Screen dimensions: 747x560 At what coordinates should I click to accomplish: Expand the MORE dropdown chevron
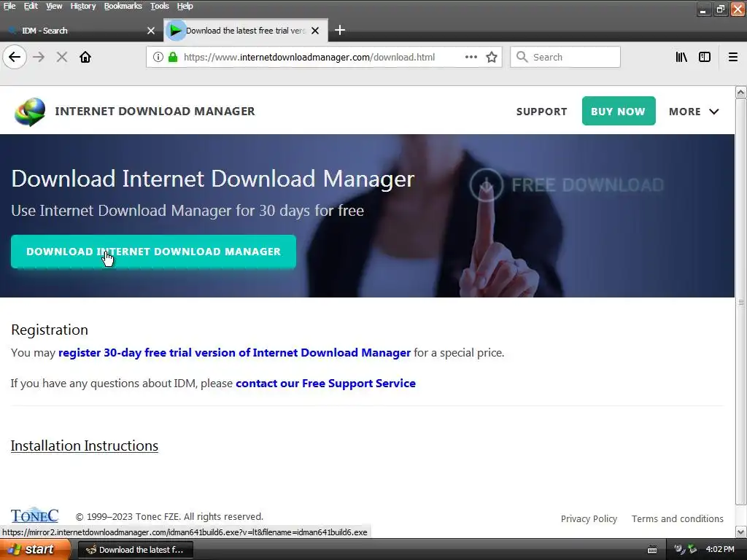713,112
